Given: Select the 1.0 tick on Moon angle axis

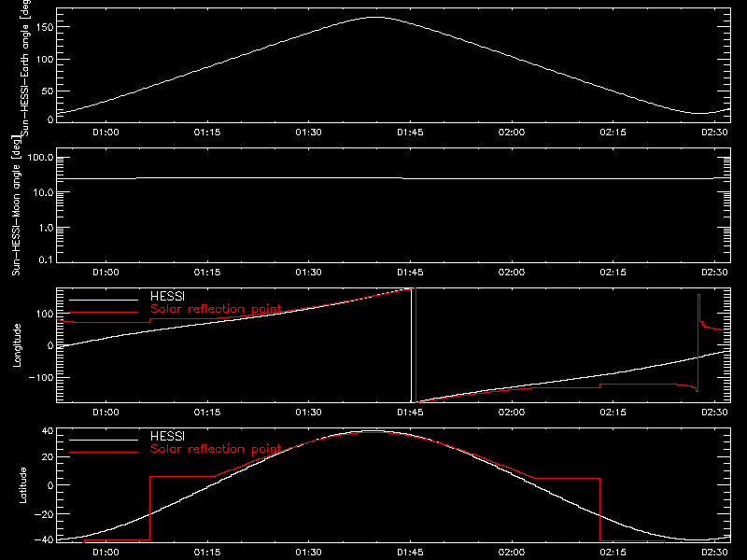Looking at the screenshot, I should (x=46, y=228).
